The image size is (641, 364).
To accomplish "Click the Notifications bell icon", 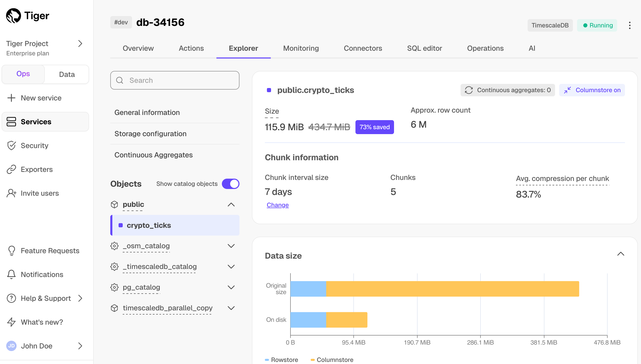I will pos(11,274).
